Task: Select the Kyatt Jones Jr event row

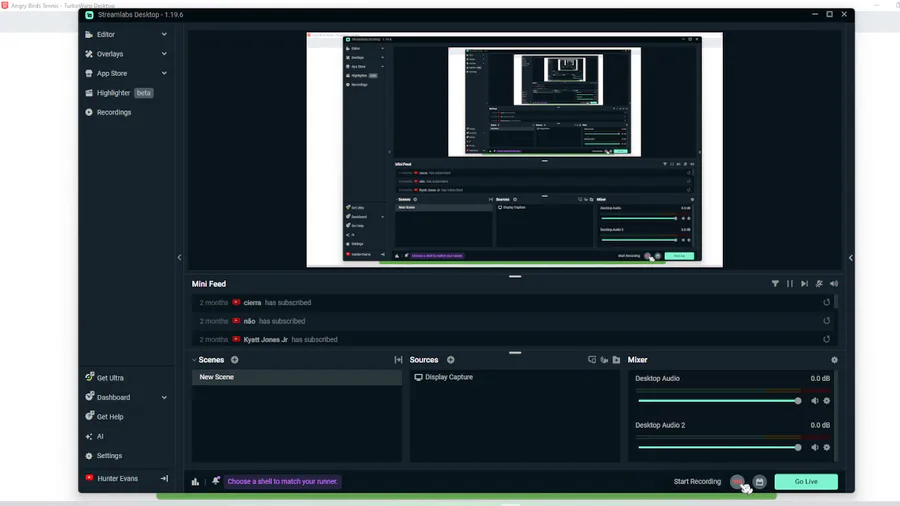Action: [512, 339]
